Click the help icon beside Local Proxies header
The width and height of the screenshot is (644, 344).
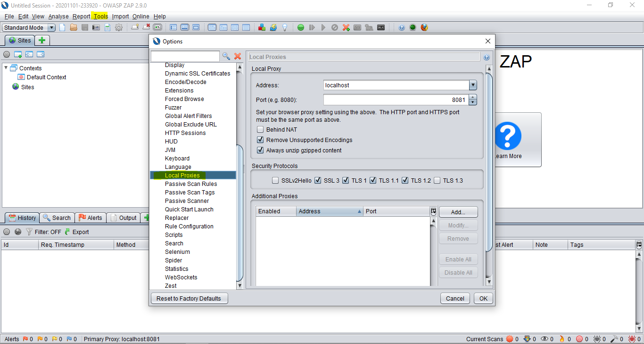[487, 57]
